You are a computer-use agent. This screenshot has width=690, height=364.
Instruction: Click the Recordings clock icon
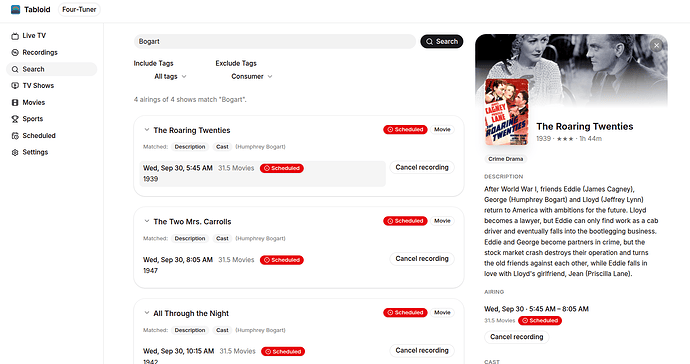point(15,52)
